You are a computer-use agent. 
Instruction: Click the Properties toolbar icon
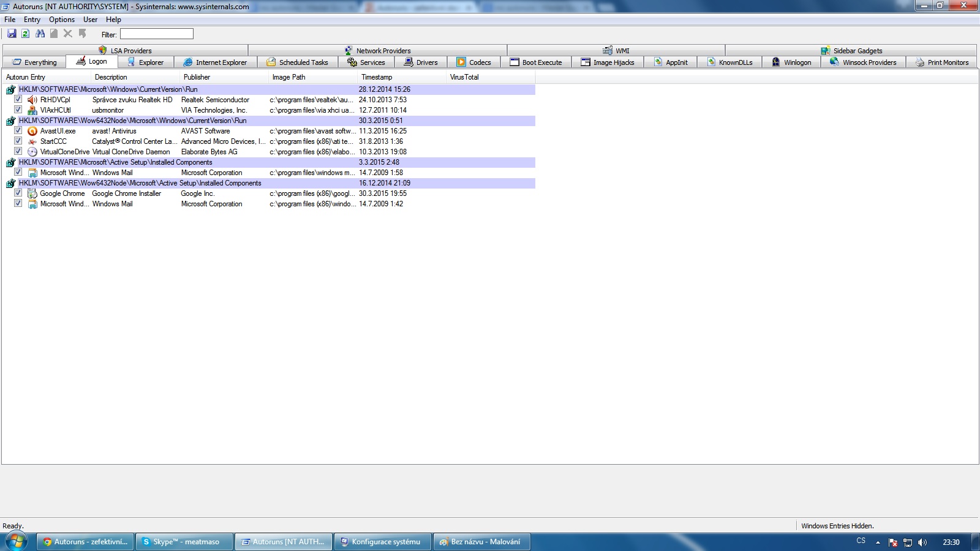[54, 34]
